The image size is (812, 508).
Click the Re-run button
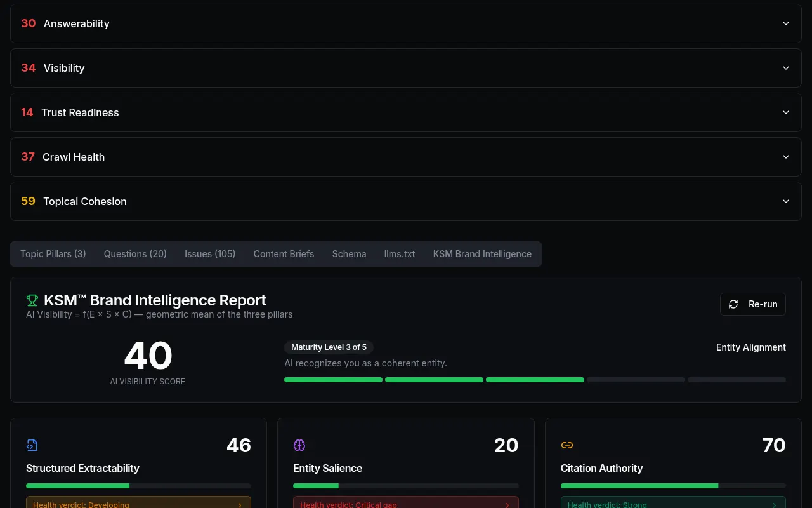(753, 304)
